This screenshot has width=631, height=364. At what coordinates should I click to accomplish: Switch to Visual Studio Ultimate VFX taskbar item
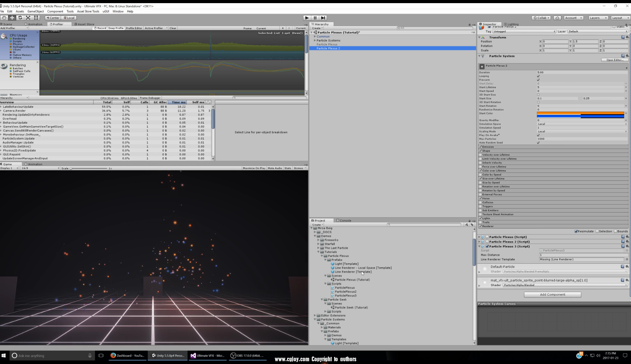207,355
